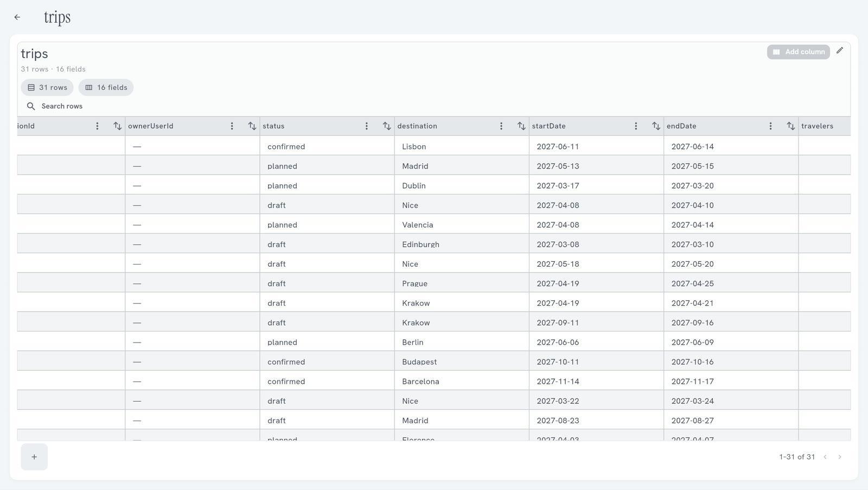
Task: Focus the Search rows input
Action: [62, 106]
